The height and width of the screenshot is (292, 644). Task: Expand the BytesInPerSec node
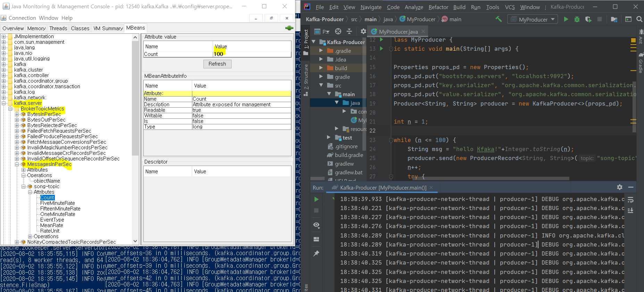(x=17, y=114)
